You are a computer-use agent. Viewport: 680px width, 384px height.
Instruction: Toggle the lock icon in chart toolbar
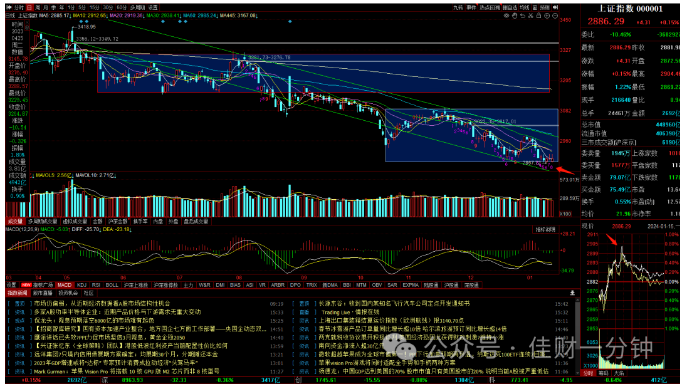(539, 15)
